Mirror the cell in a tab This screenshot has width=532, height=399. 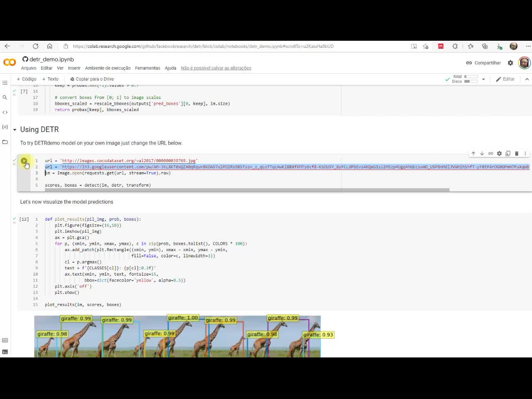coord(508,153)
